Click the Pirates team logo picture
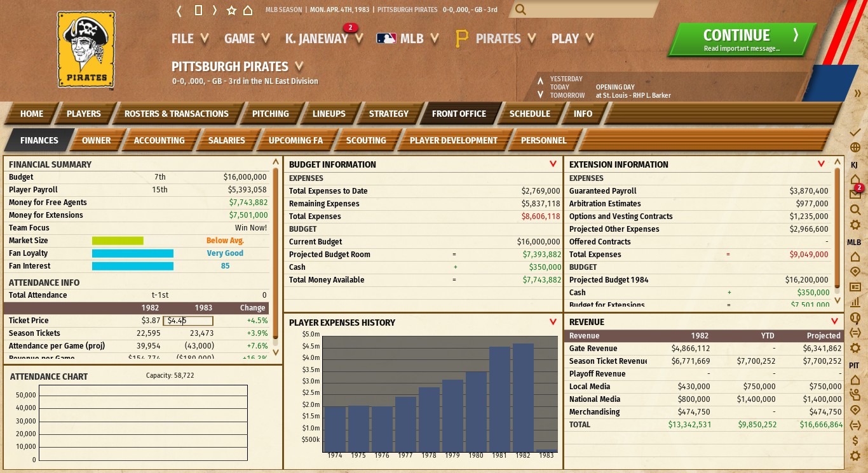 pos(86,50)
